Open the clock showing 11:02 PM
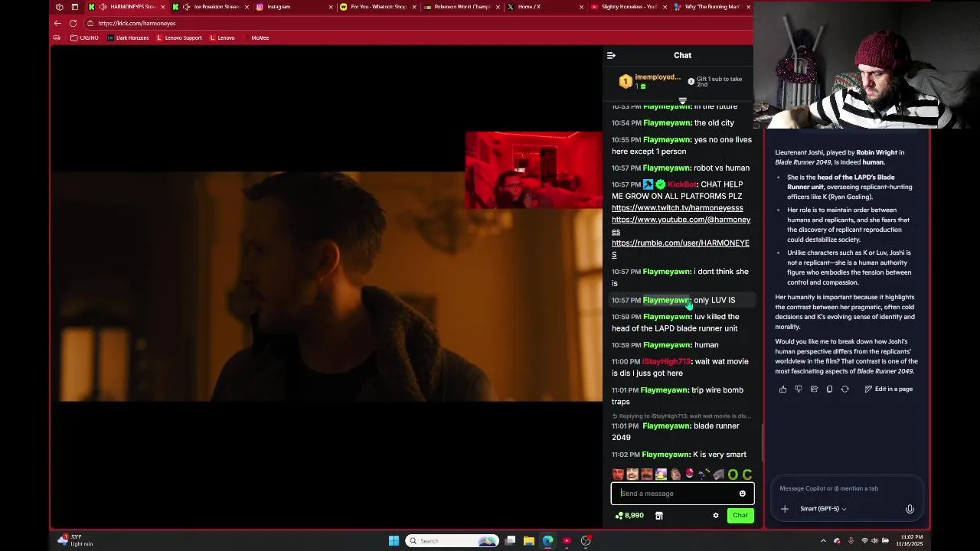This screenshot has height=551, width=980. 911,540
